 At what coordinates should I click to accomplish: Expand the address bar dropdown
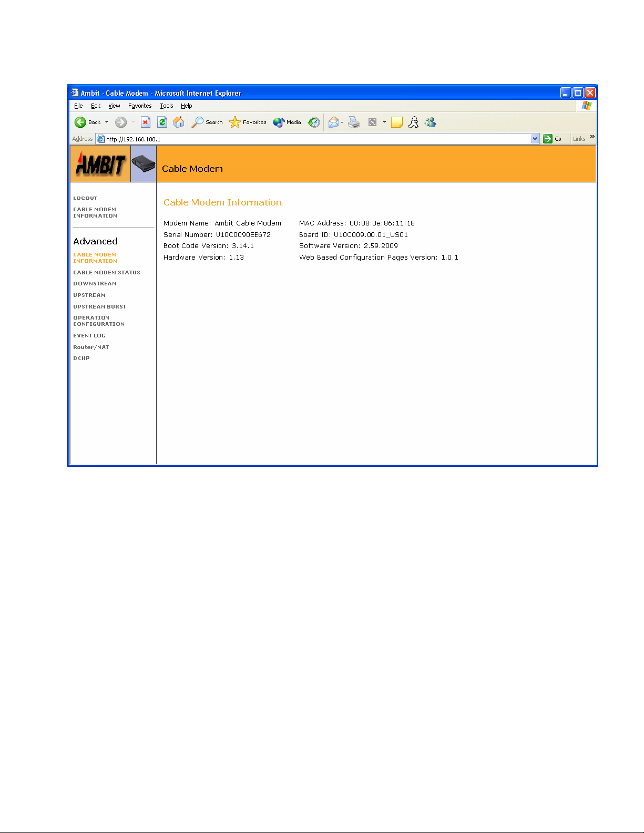click(535, 139)
